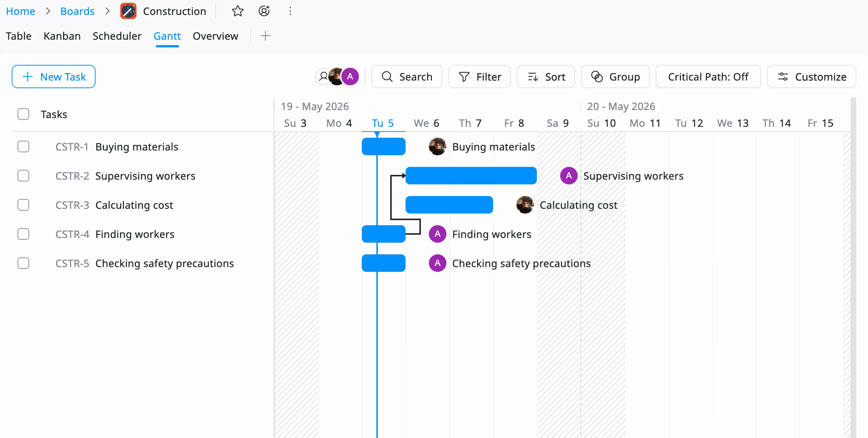Image resolution: width=868 pixels, height=438 pixels.
Task: Open the Search box
Action: coord(407,77)
